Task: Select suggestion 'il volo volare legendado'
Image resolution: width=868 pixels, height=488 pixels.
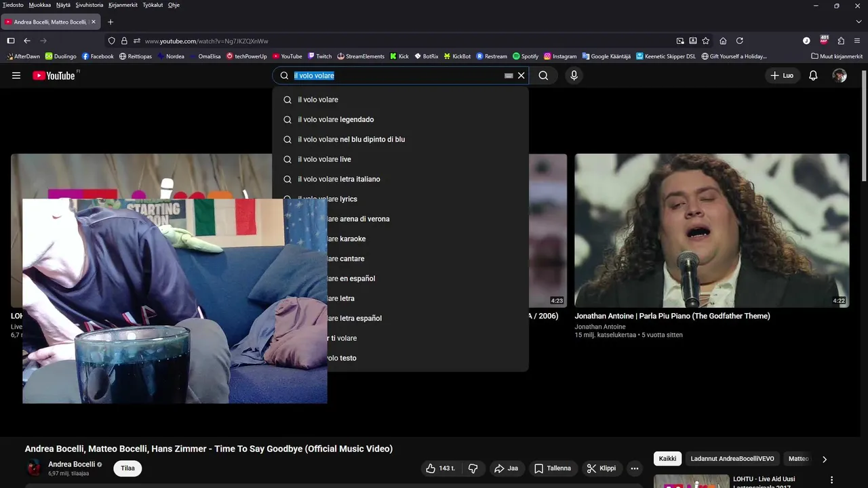Action: coord(400,119)
